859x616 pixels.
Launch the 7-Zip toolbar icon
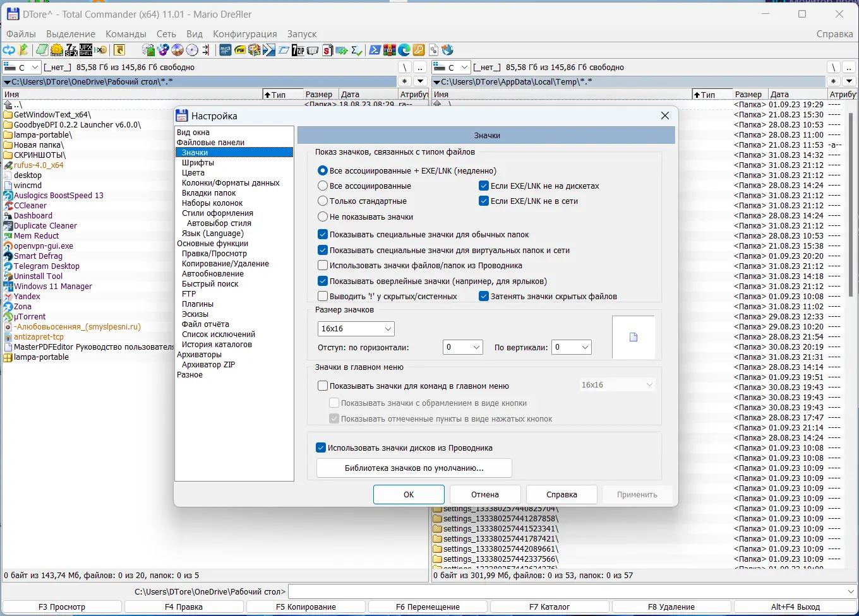coord(297,50)
